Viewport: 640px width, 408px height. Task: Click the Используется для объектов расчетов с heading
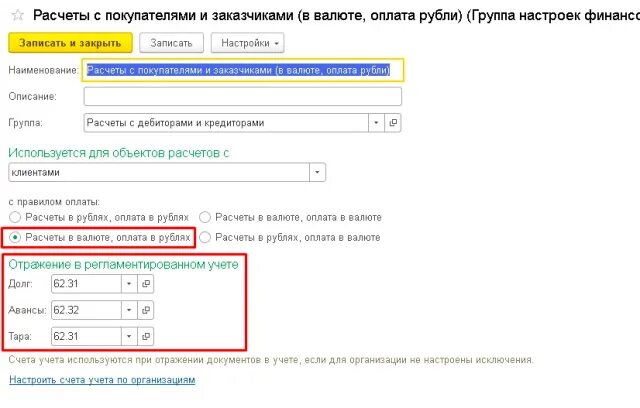pyautogui.click(x=118, y=153)
